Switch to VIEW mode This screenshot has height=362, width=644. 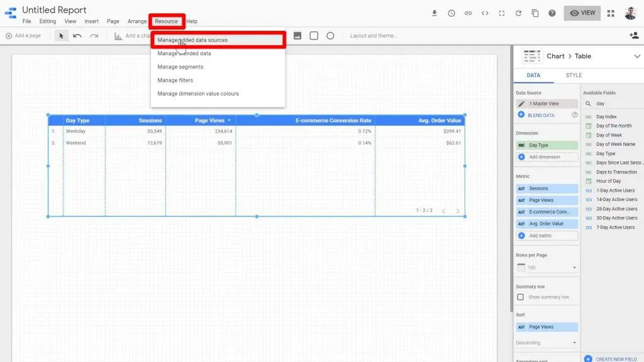click(581, 12)
